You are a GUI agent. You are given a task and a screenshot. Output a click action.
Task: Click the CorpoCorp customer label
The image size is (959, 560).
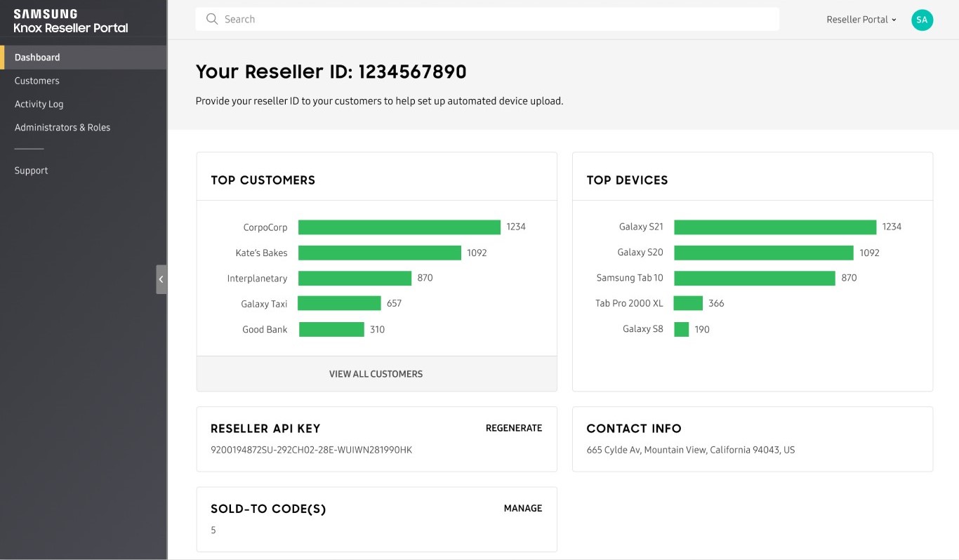[265, 227]
